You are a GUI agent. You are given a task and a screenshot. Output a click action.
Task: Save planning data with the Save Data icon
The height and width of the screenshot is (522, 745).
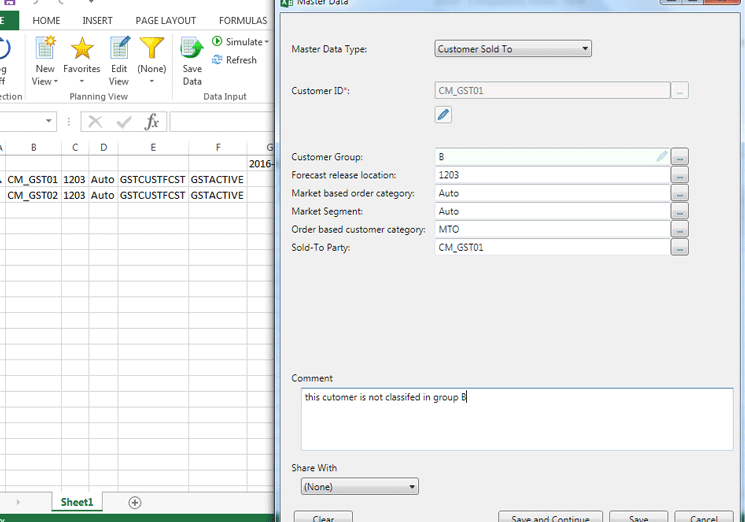pos(192,48)
